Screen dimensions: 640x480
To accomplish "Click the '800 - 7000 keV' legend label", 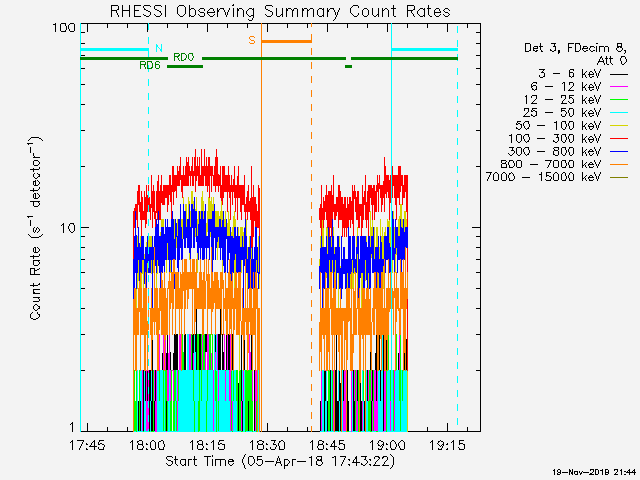I will (x=551, y=164).
